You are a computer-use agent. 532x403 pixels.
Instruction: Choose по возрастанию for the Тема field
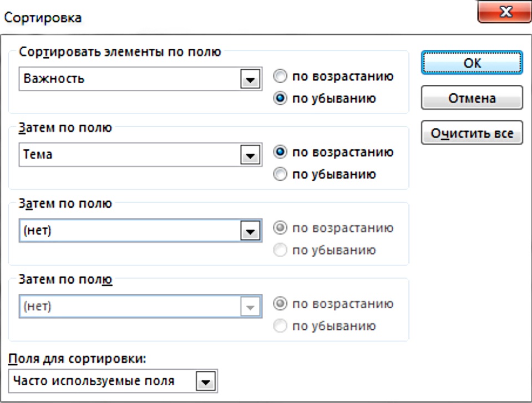coord(281,152)
